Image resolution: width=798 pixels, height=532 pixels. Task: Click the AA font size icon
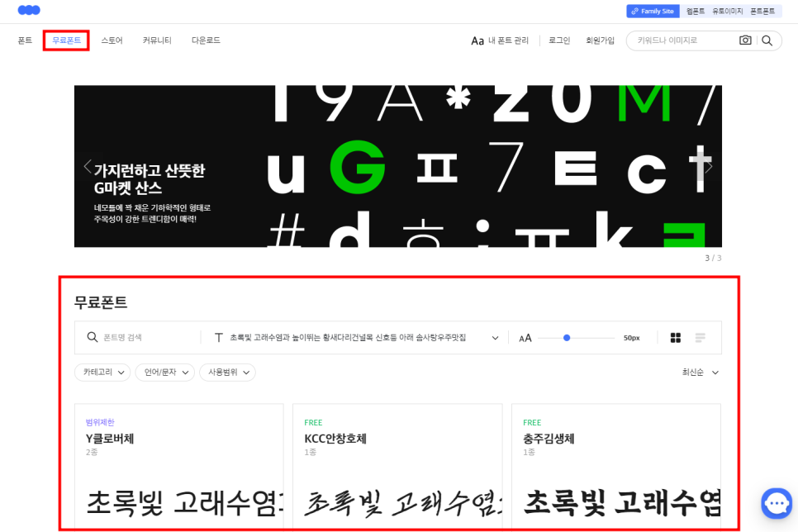pos(525,338)
